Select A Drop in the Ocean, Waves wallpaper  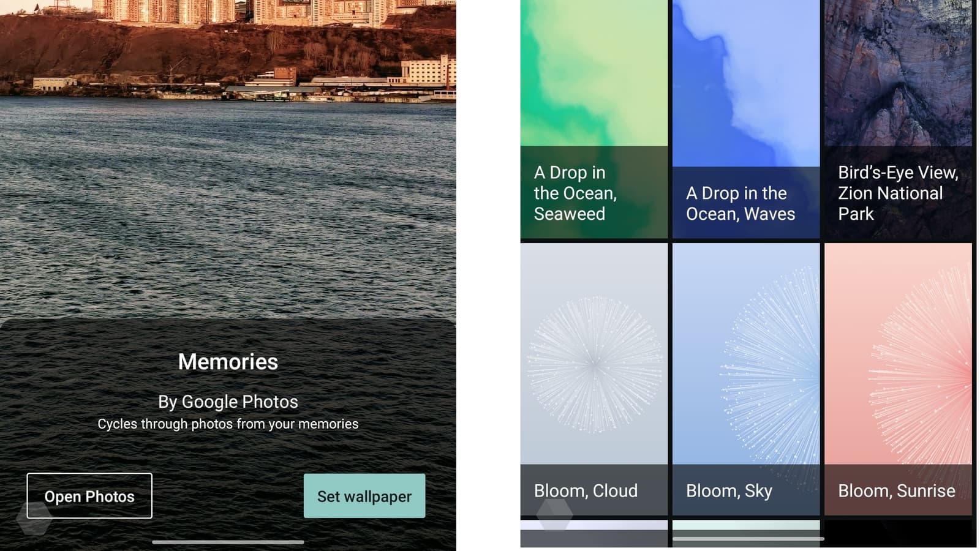(x=746, y=119)
